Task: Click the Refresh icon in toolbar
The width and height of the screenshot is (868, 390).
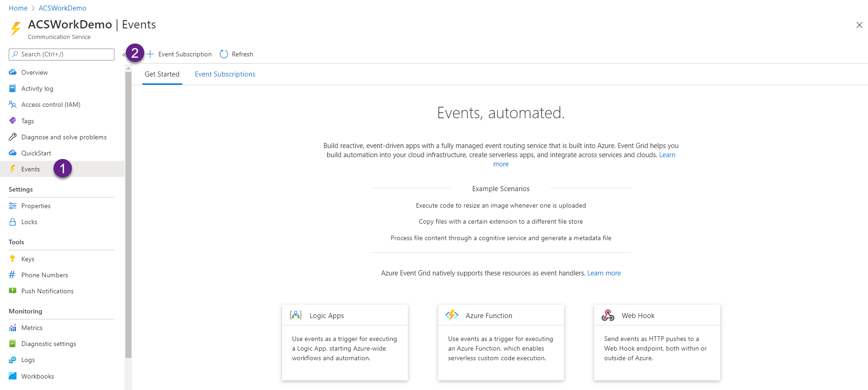Action: tap(224, 54)
